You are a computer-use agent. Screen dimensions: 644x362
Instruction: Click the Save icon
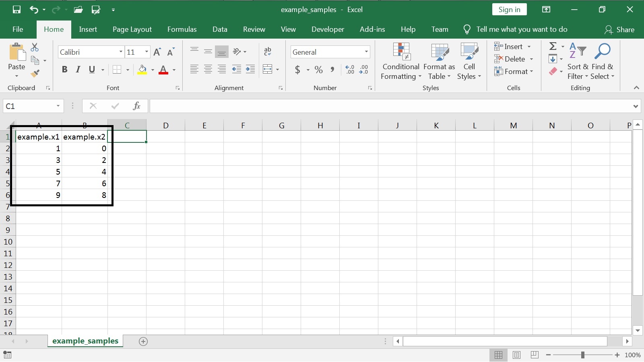(x=16, y=9)
